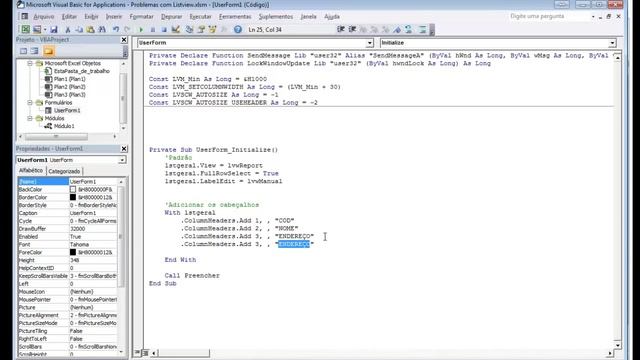The image size is (640, 360).
Task: Copy selected code with the Copy icon
Action: [79, 29]
